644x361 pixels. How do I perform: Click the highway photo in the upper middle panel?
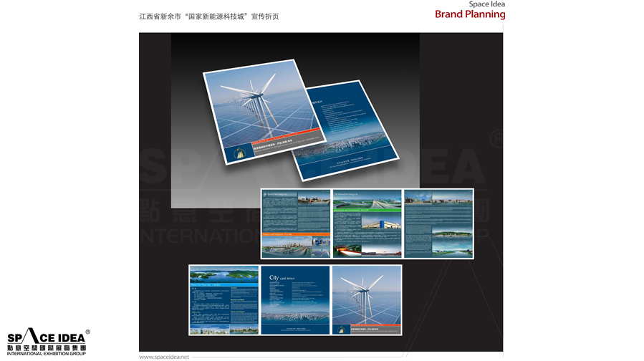click(367, 200)
